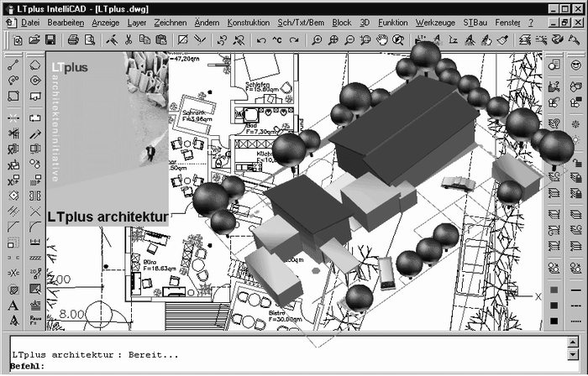Open the Konstruktion menu

[x=249, y=23]
